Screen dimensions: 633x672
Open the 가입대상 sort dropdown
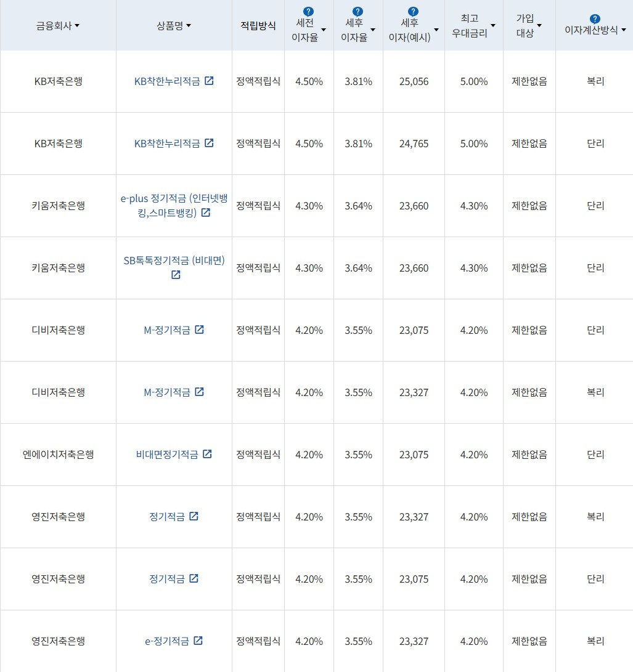tap(539, 26)
